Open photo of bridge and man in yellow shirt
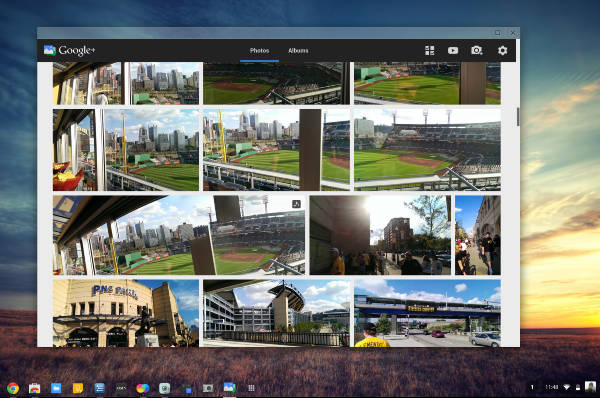The height and width of the screenshot is (398, 600). click(x=427, y=313)
